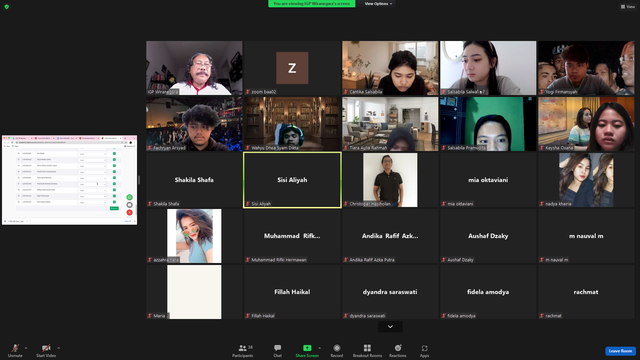The height and width of the screenshot is (360, 640).
Task: Open the View Options dropdown
Action: point(378,4)
